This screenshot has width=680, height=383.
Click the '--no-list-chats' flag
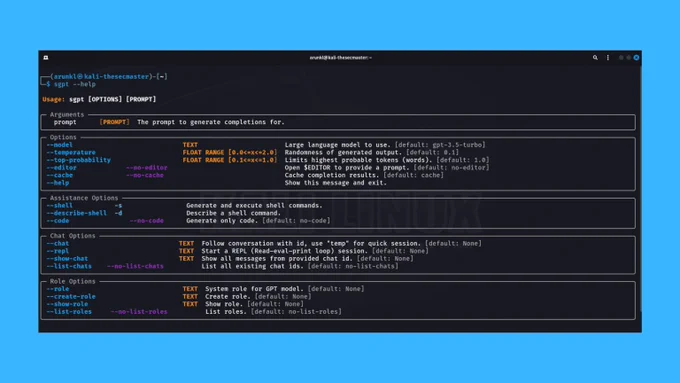(135, 266)
